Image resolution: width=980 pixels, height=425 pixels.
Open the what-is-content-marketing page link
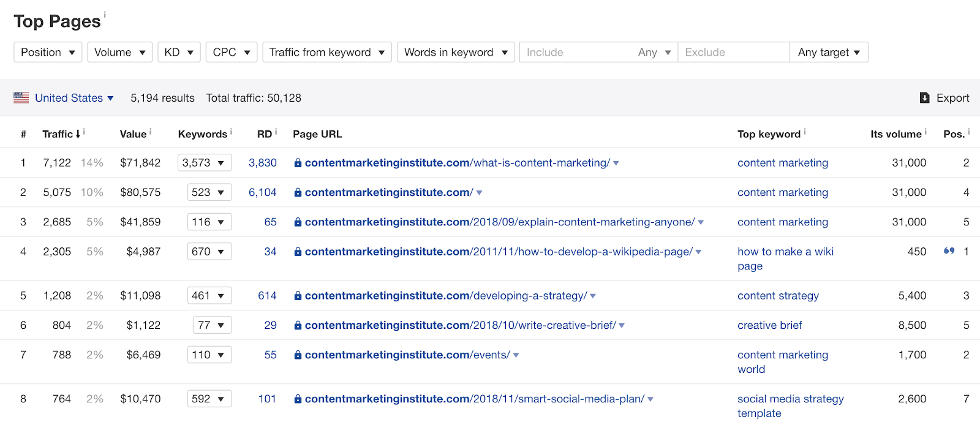[458, 163]
